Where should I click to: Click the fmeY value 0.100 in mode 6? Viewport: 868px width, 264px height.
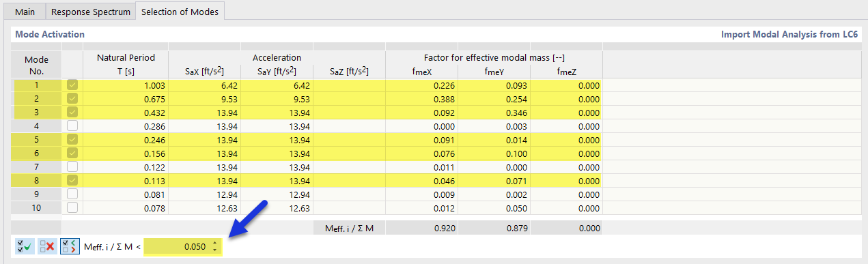[494, 153]
